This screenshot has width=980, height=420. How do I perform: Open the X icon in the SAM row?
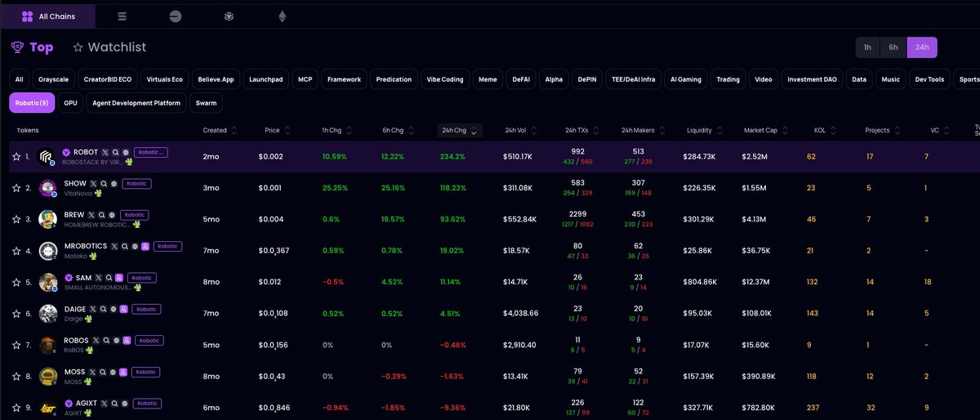pos(100,278)
